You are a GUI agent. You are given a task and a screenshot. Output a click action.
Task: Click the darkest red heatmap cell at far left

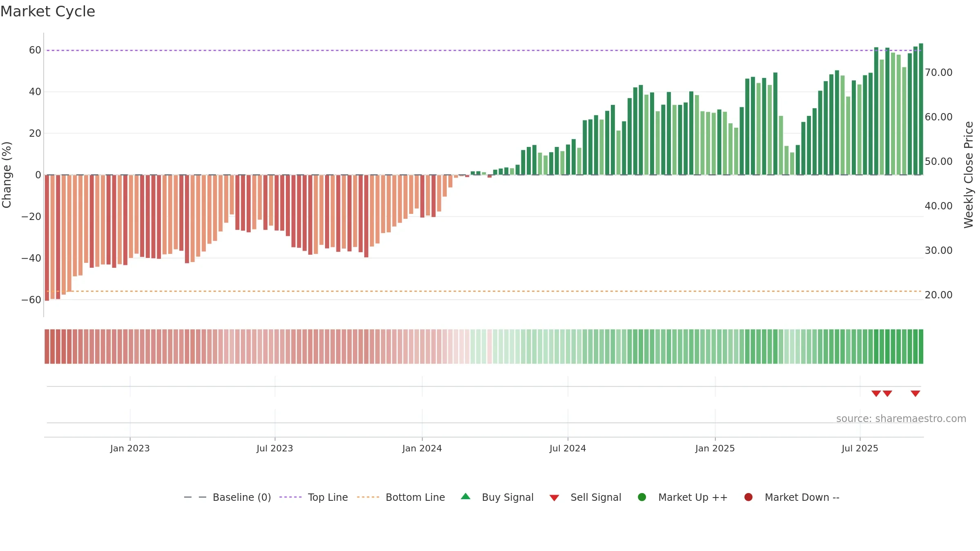click(47, 347)
